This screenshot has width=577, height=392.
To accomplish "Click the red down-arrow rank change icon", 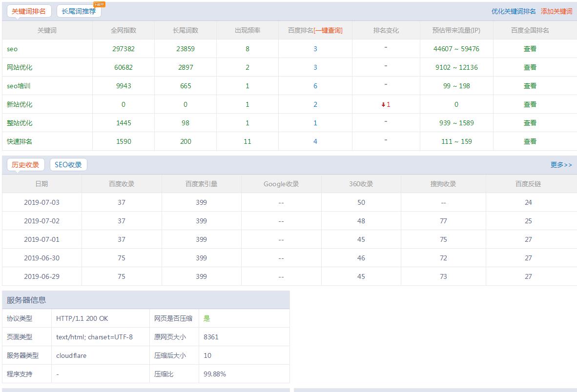I will 383,105.
